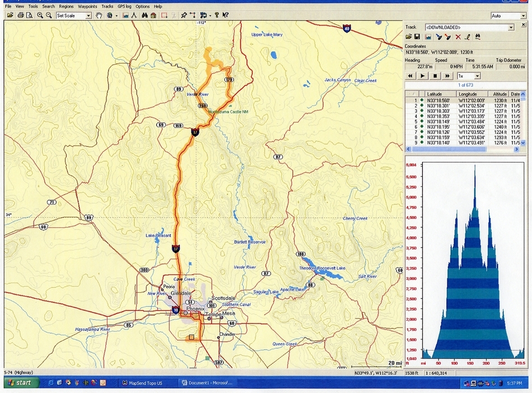Click the Date column header
This screenshot has width=532, height=393.
tap(515, 94)
